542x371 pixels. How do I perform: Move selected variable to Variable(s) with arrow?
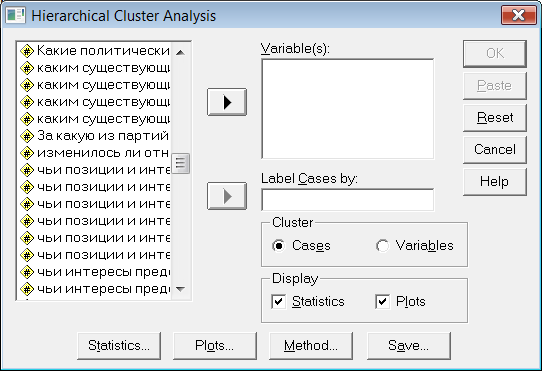click(227, 102)
